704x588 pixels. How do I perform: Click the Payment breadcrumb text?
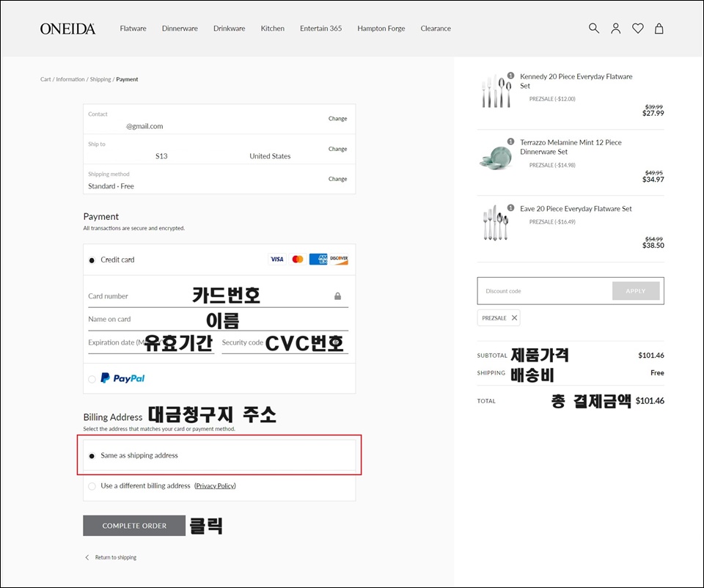click(127, 79)
